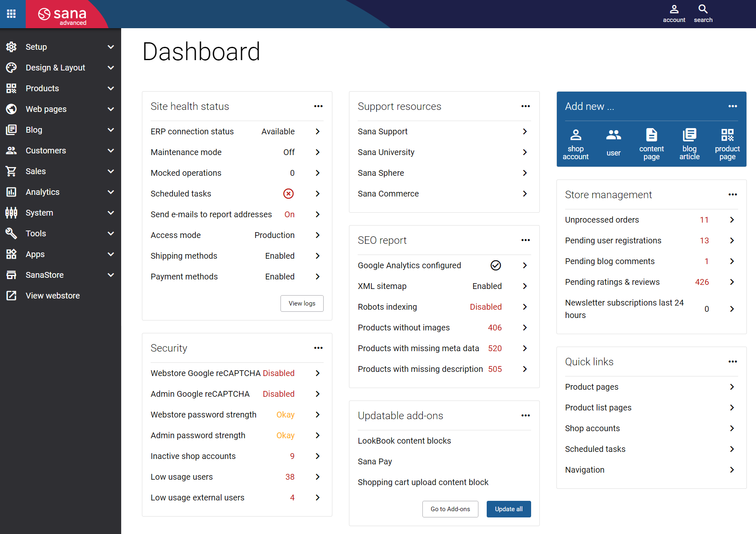The width and height of the screenshot is (756, 534).
Task: Expand the Setup menu chevron
Action: pos(111,47)
